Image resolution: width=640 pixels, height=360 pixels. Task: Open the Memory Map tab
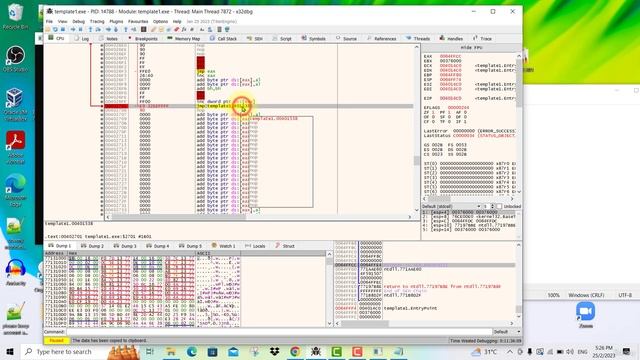coord(184,38)
